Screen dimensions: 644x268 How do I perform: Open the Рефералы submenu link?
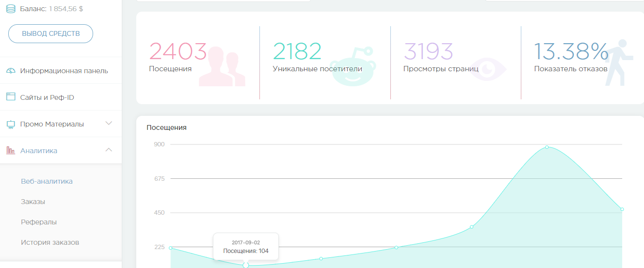coord(39,222)
